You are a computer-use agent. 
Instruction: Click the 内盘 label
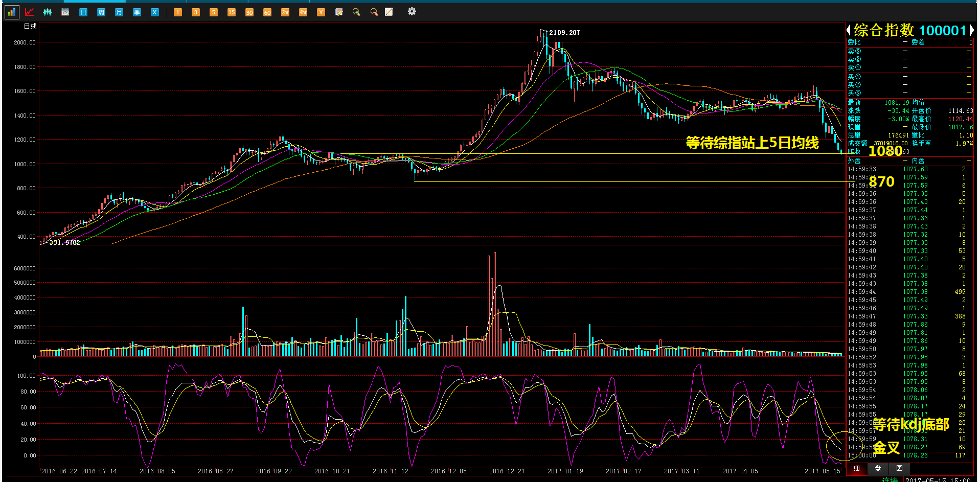[918, 161]
